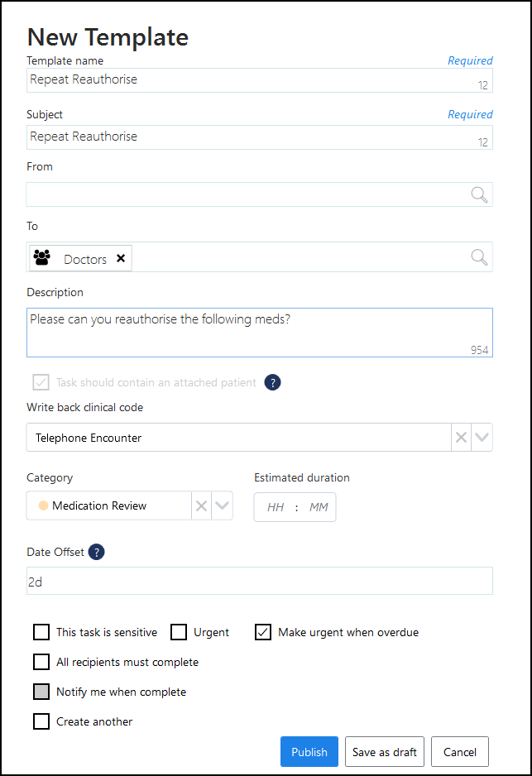The width and height of the screenshot is (532, 776).
Task: Clear the Telephone Encounter clinical code
Action: pos(462,438)
